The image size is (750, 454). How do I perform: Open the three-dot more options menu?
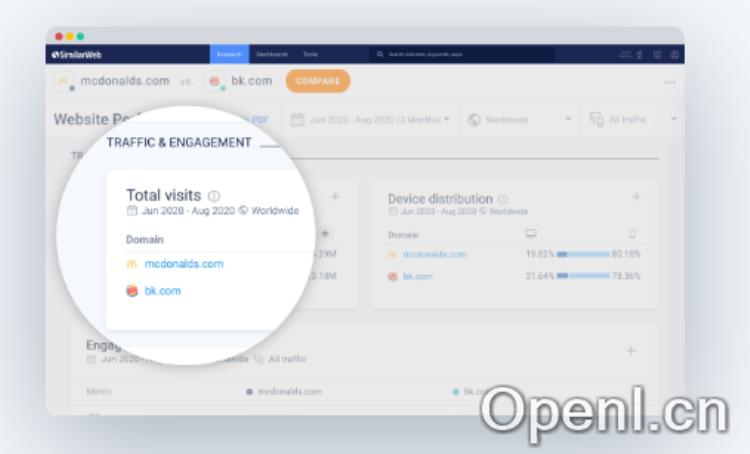[x=670, y=82]
